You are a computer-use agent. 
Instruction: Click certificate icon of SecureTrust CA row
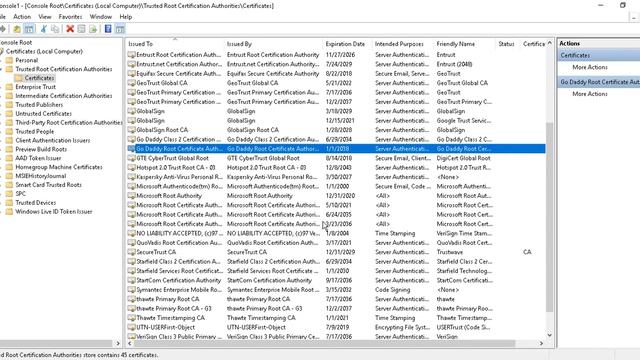point(131,252)
